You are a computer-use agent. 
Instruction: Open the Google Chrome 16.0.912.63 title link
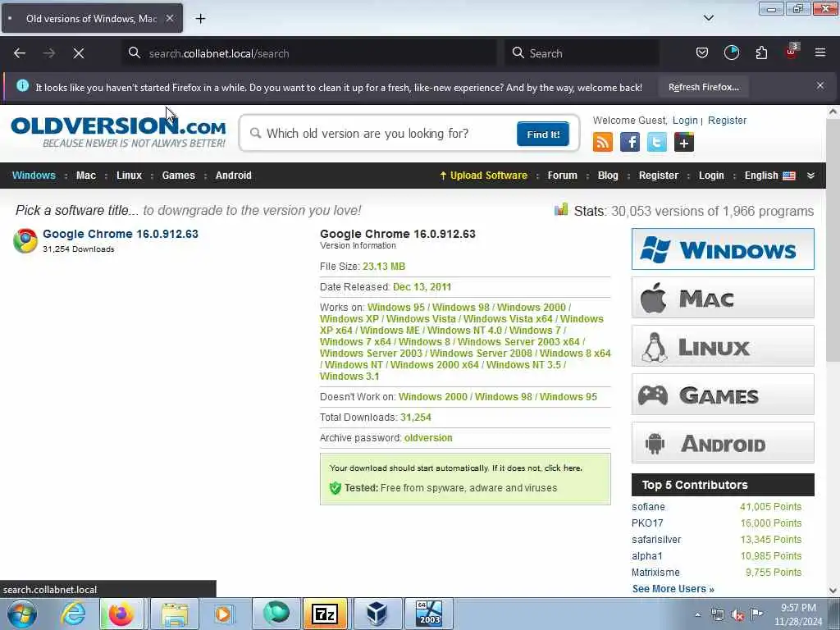(120, 234)
